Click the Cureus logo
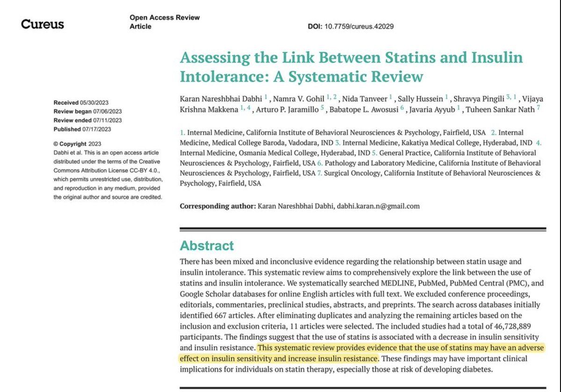This screenshot has height=392, width=561. 43,24
